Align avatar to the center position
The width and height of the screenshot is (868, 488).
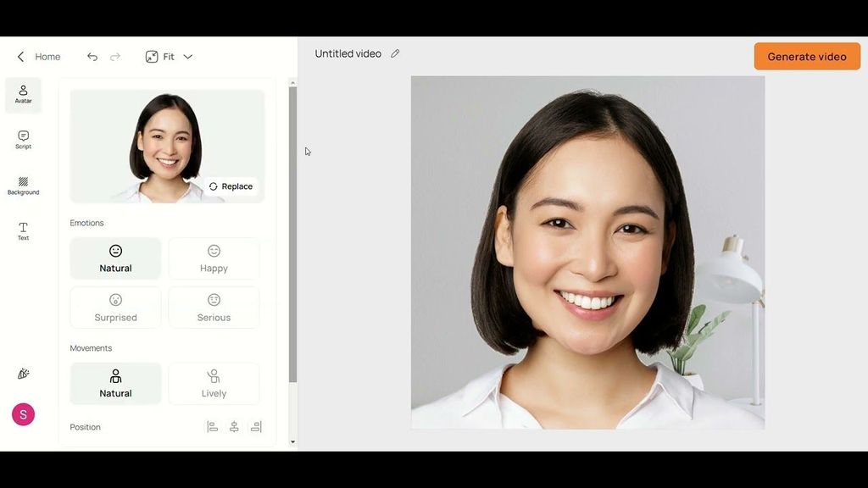[x=234, y=427]
